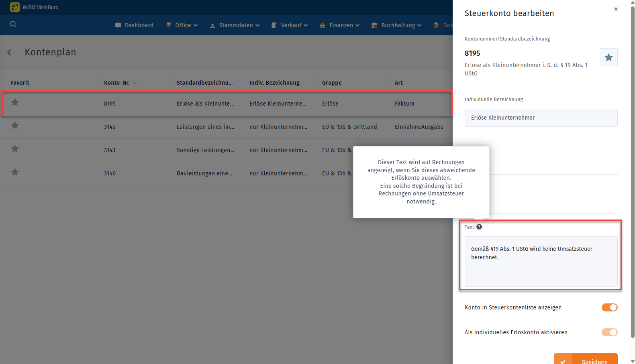Viewport: 635px width, 364px height.
Task: Select account number 3145 cell
Action: (110, 127)
